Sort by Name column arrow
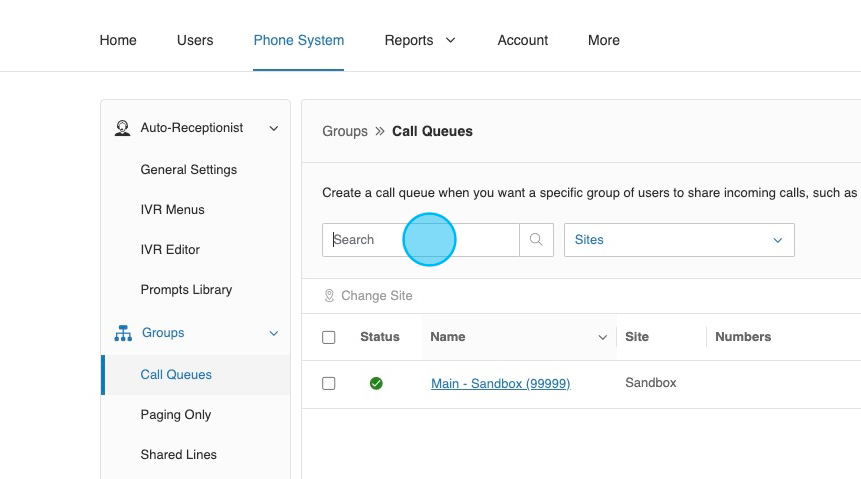This screenshot has height=479, width=861. (602, 337)
